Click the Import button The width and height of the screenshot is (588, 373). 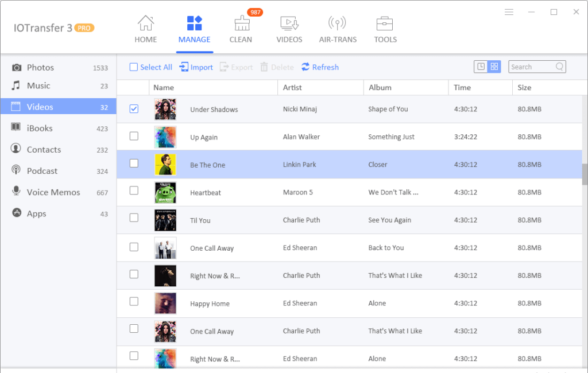tap(196, 67)
